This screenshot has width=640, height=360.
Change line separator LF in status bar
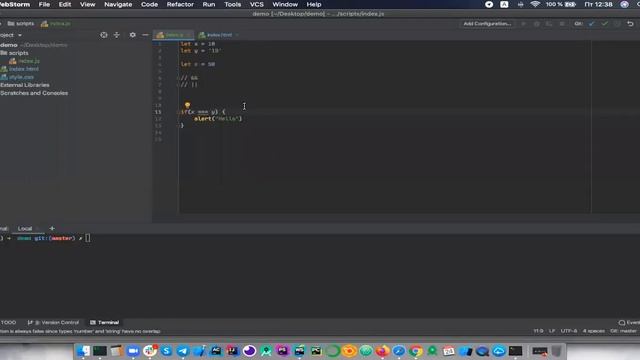(x=552, y=331)
